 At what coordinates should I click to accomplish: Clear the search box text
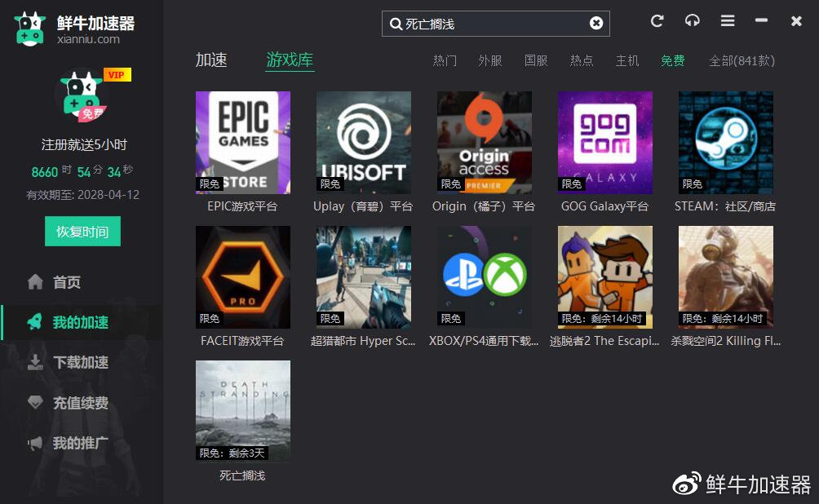pyautogui.click(x=596, y=23)
